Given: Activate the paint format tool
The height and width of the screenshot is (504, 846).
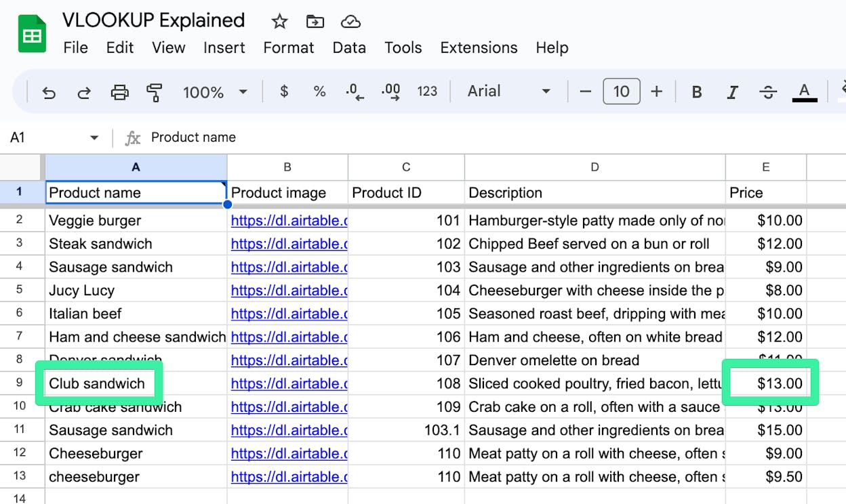Looking at the screenshot, I should pos(155,91).
